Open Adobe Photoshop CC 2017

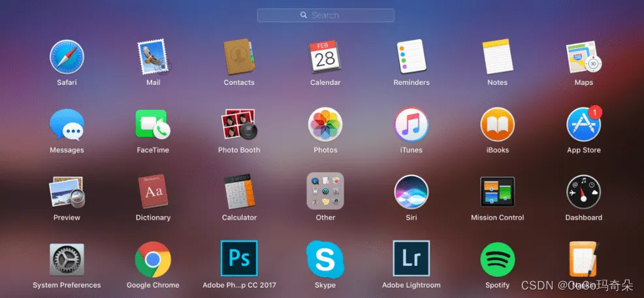[x=239, y=259]
